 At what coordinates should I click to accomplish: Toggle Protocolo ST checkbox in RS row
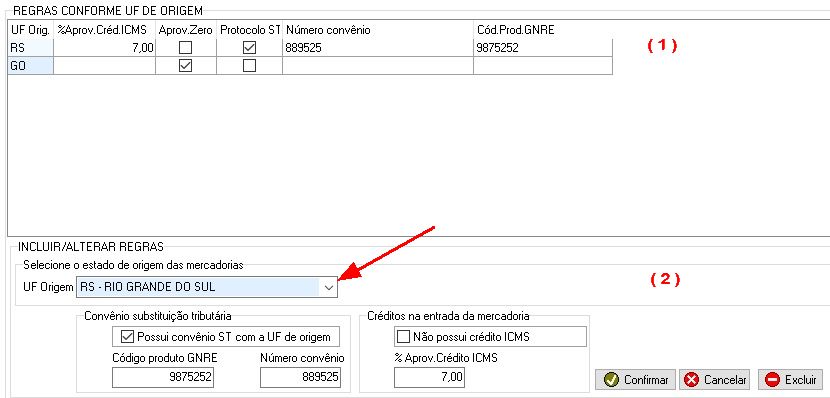click(x=249, y=48)
